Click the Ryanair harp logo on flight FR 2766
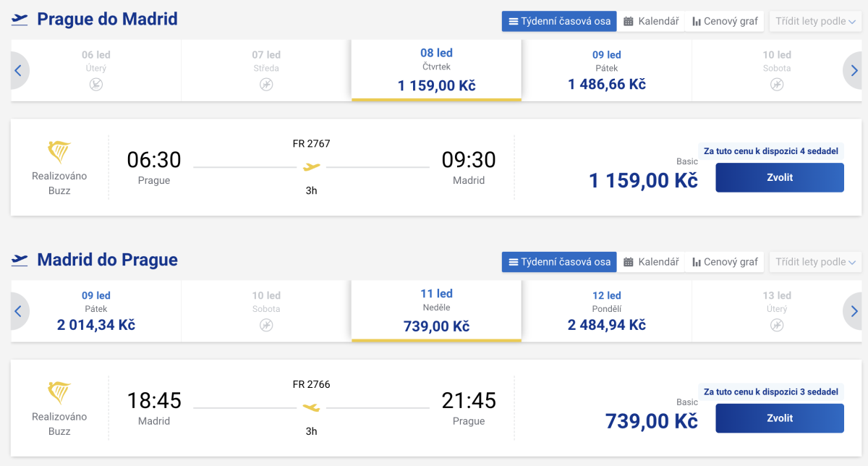Screen dimensions: 868x466 click(x=59, y=394)
